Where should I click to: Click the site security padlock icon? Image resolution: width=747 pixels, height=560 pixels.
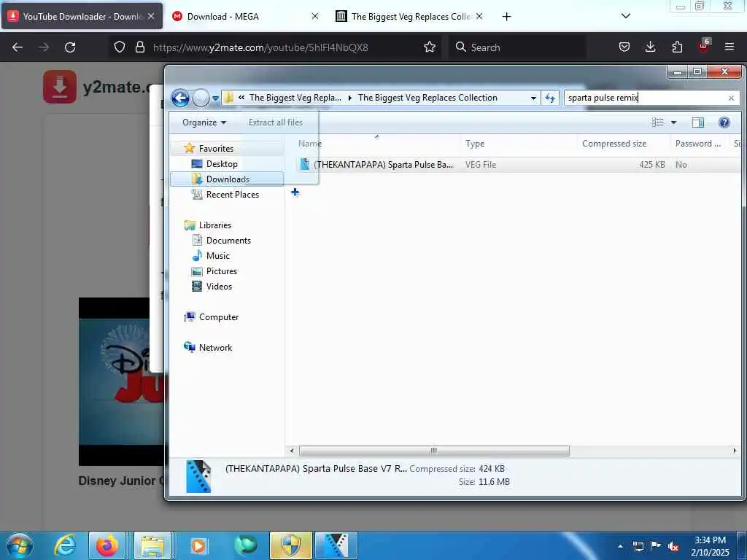pos(139,47)
